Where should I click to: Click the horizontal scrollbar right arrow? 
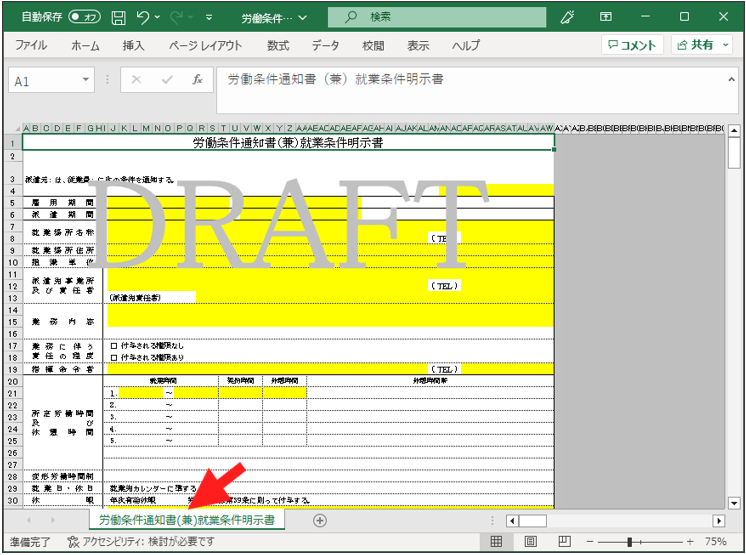[x=718, y=521]
